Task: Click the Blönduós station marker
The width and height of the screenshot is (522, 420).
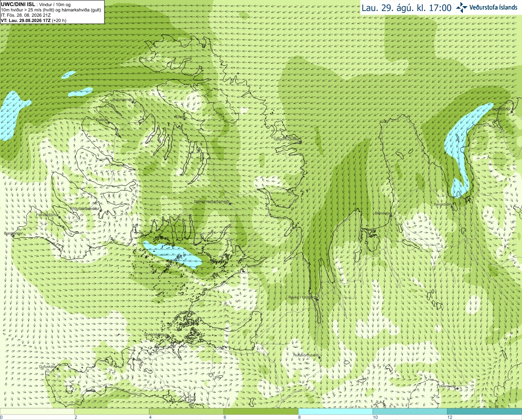Action: [x=391, y=216]
